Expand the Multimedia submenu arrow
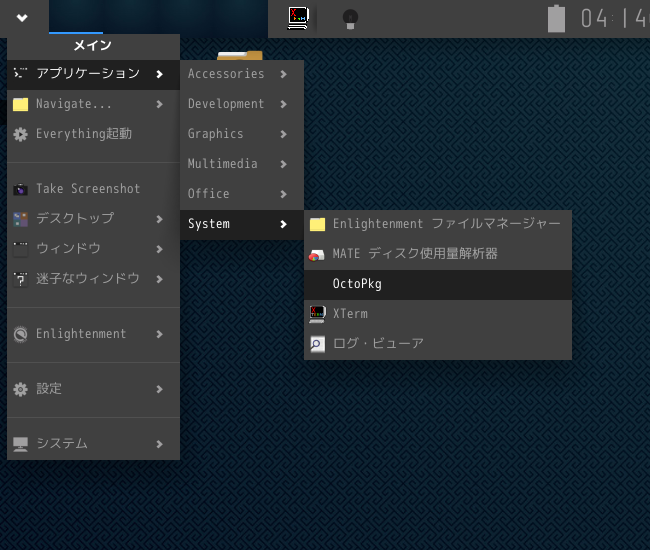This screenshot has width=650, height=550. coord(284,164)
